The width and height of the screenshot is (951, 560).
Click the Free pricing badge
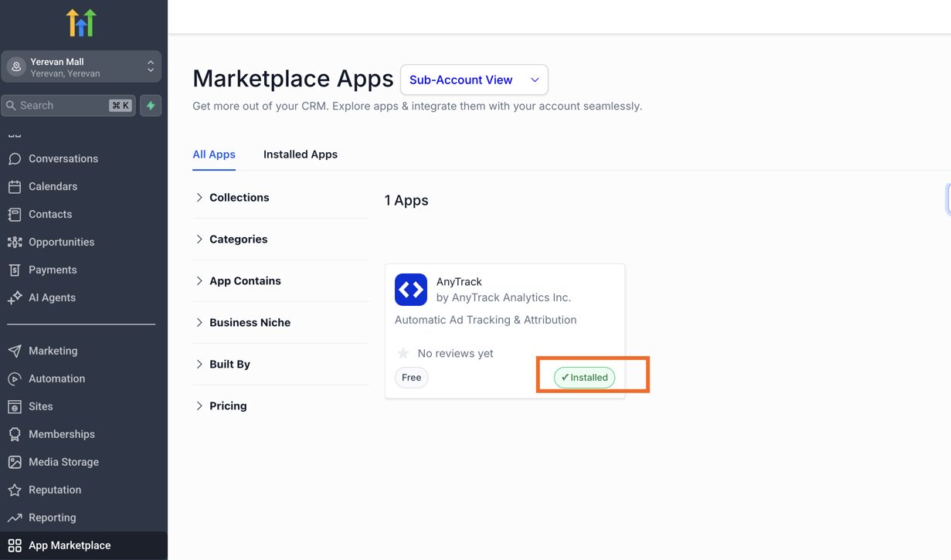[x=412, y=378]
